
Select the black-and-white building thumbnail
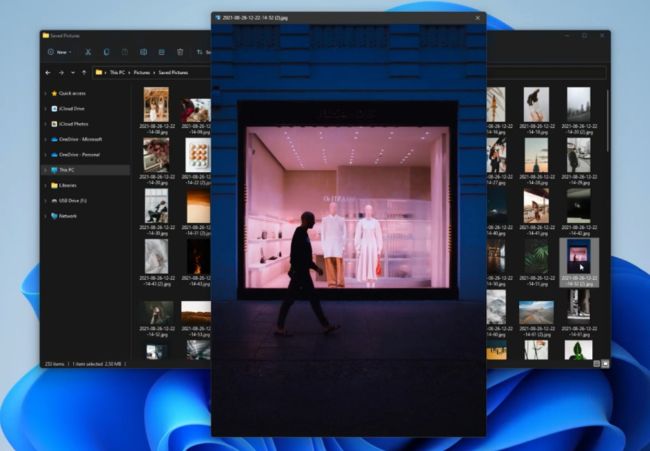click(579, 307)
